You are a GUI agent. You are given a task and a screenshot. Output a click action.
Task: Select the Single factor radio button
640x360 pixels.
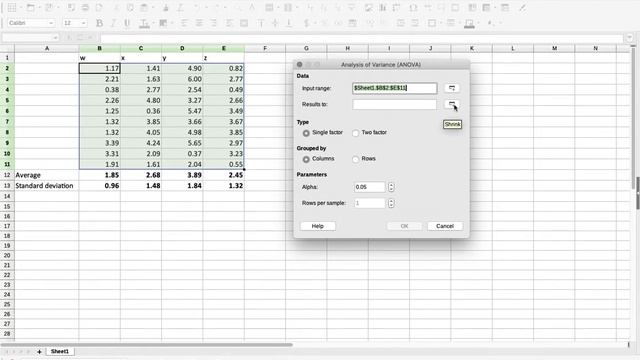(306, 133)
